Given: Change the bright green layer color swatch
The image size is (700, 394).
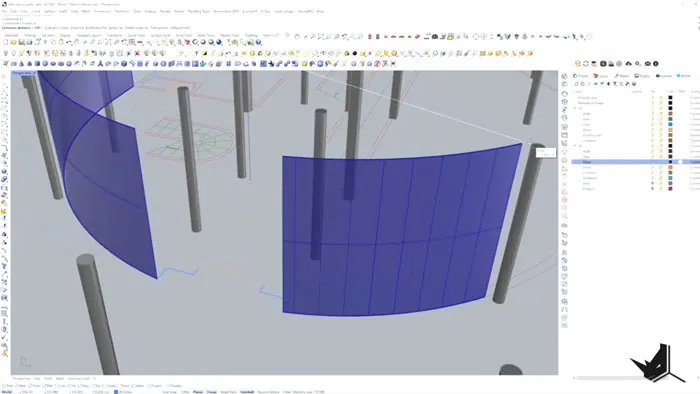Looking at the screenshot, I should click(x=670, y=119).
